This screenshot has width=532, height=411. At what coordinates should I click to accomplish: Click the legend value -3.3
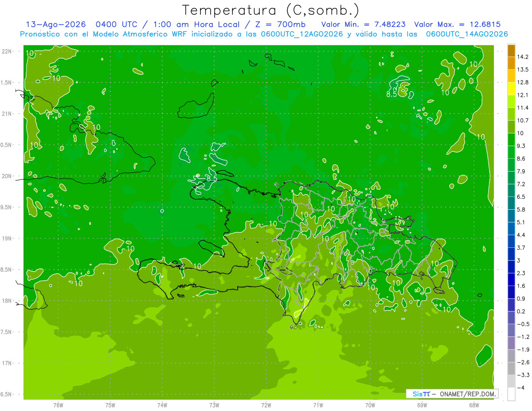[x=523, y=375]
